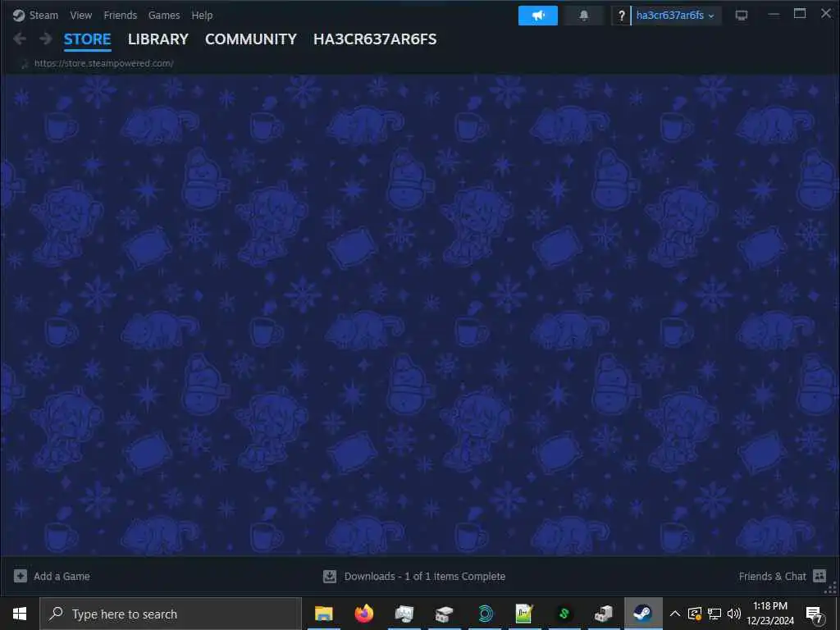Click the Add a Game plus icon
Viewport: 840px width, 630px height.
pyautogui.click(x=21, y=576)
